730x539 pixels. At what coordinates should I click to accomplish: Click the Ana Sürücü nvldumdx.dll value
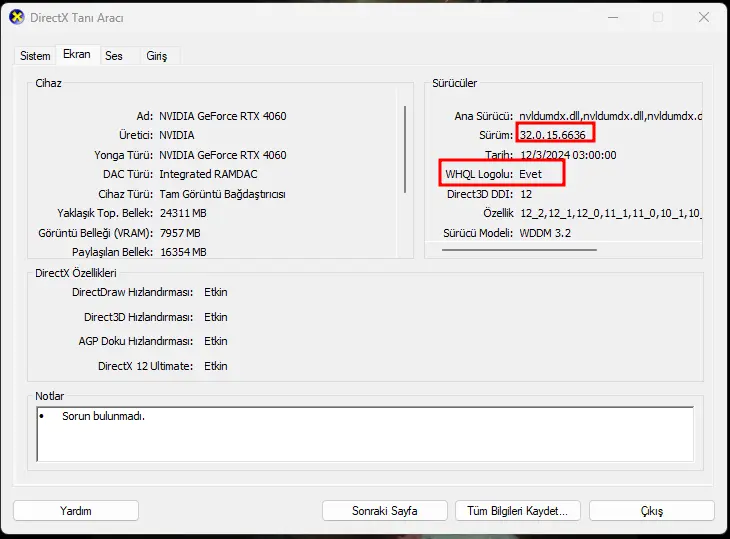(x=610, y=116)
